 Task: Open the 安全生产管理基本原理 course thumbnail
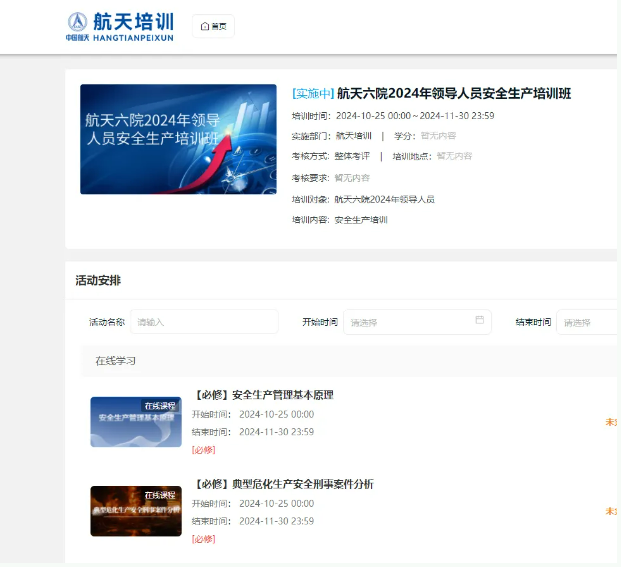point(136,422)
